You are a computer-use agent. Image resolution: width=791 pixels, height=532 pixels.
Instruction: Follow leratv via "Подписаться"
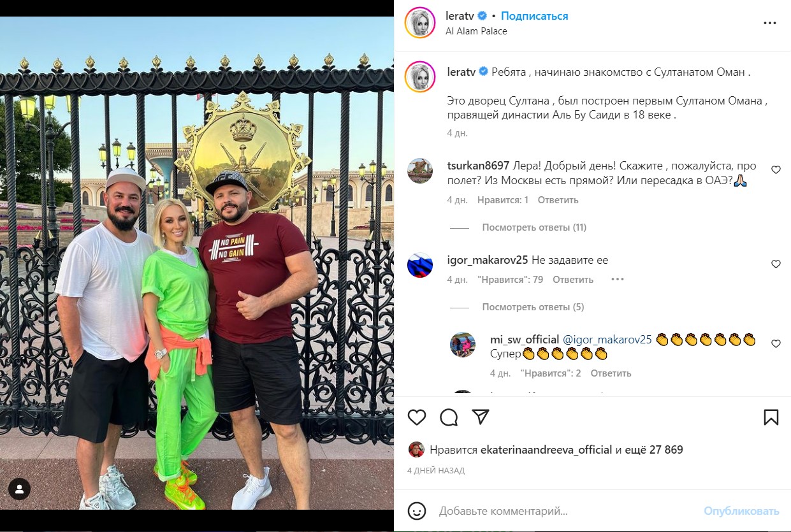tap(534, 16)
